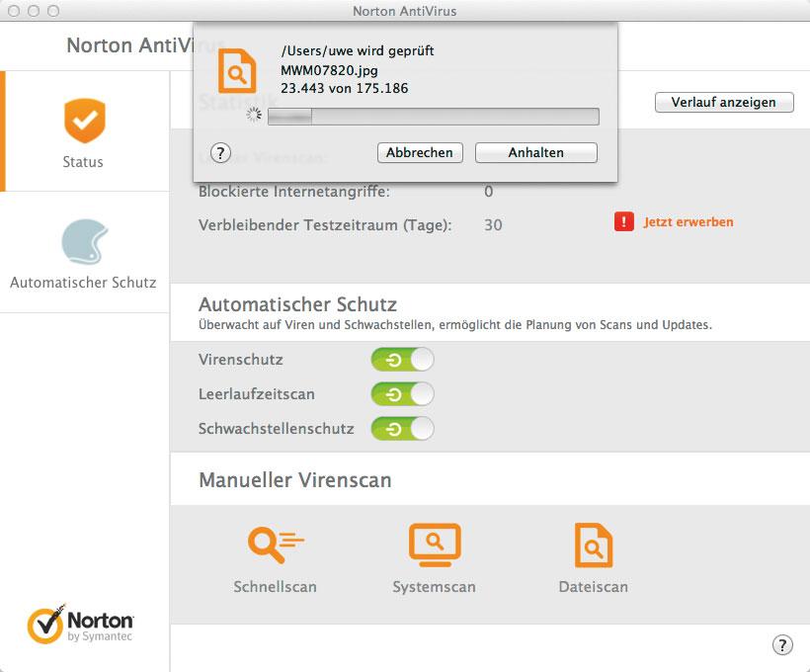Screen dimensions: 810x672
Task: Click the Systemscan label
Action: coord(434,587)
